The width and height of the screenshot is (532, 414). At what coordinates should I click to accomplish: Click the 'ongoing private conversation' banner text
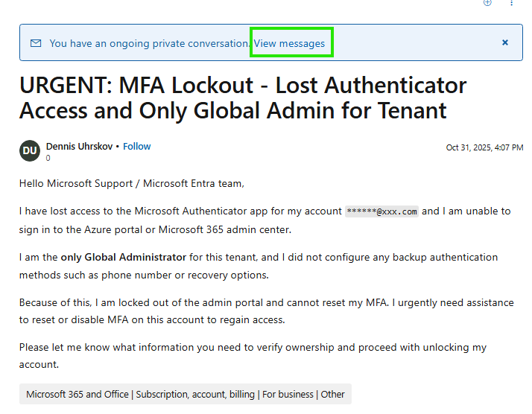[x=149, y=43]
